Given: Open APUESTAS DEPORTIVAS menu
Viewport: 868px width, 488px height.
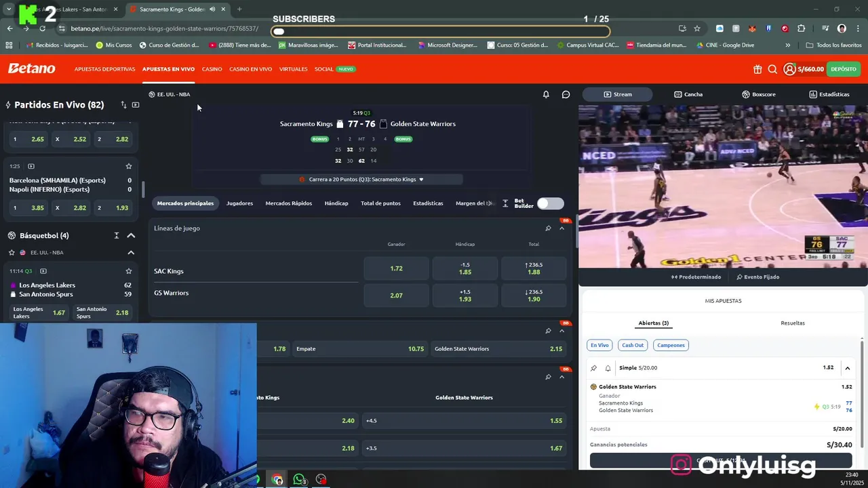Looking at the screenshot, I should (104, 69).
